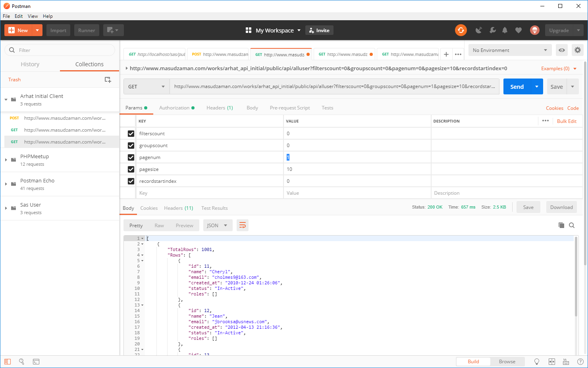The image size is (588, 368).
Task: Open the No Environment dropdown
Action: coord(509,50)
